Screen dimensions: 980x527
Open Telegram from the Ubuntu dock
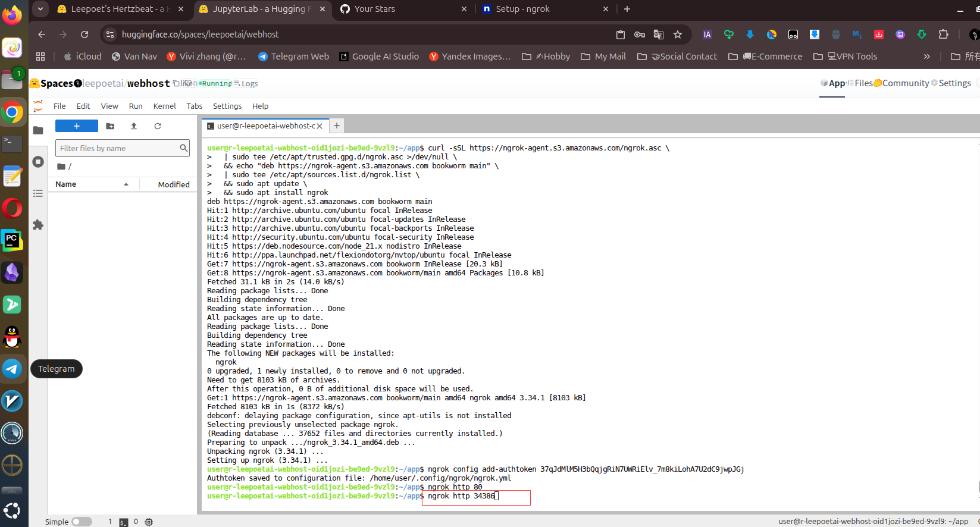point(12,369)
